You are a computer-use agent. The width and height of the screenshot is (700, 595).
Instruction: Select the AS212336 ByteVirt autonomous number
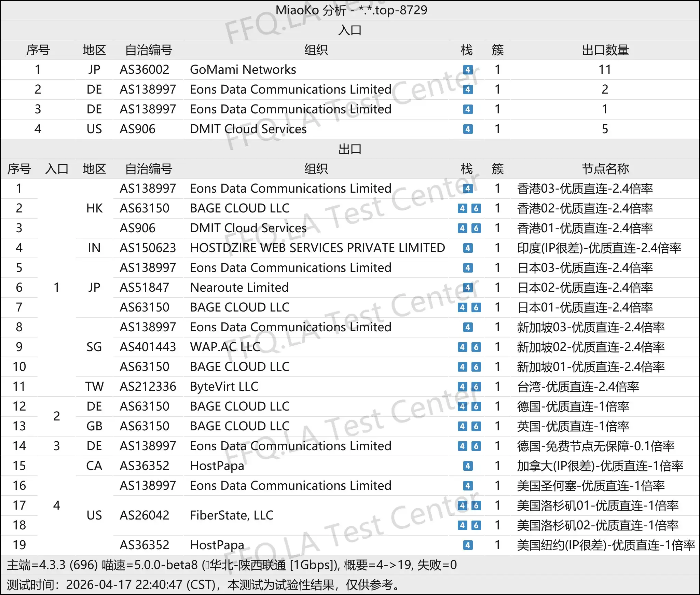tap(149, 386)
